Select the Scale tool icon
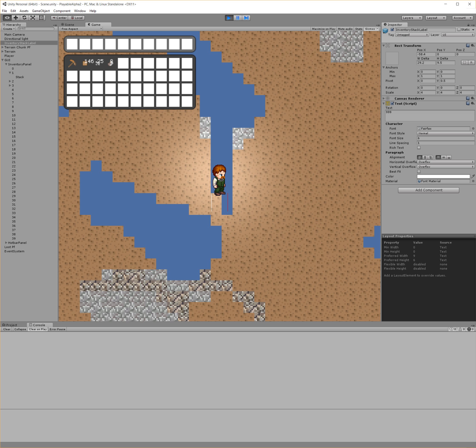 click(33, 18)
